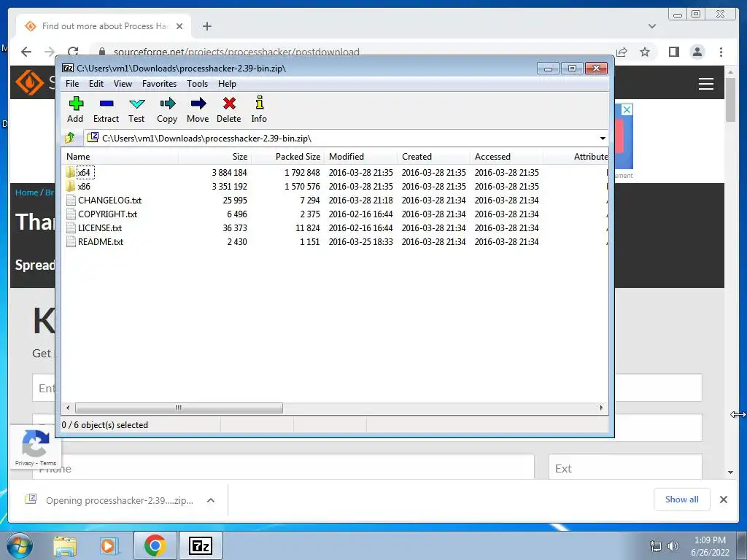Viewport: 747px width, 560px height.
Task: Switch to Chrome on the taskbar
Action: [155, 545]
